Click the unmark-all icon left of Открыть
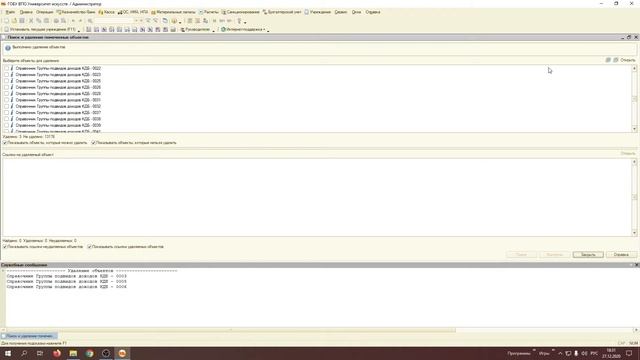The image size is (640, 360). [x=616, y=60]
